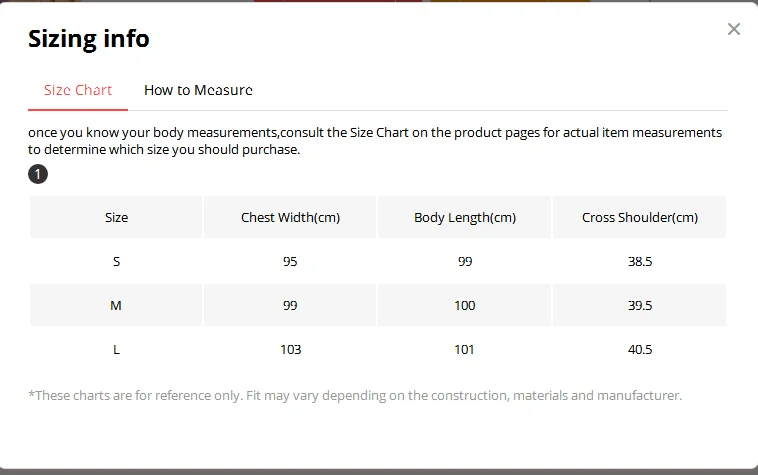Click the number 1 circle badge
758x475 pixels.
pyautogui.click(x=38, y=174)
